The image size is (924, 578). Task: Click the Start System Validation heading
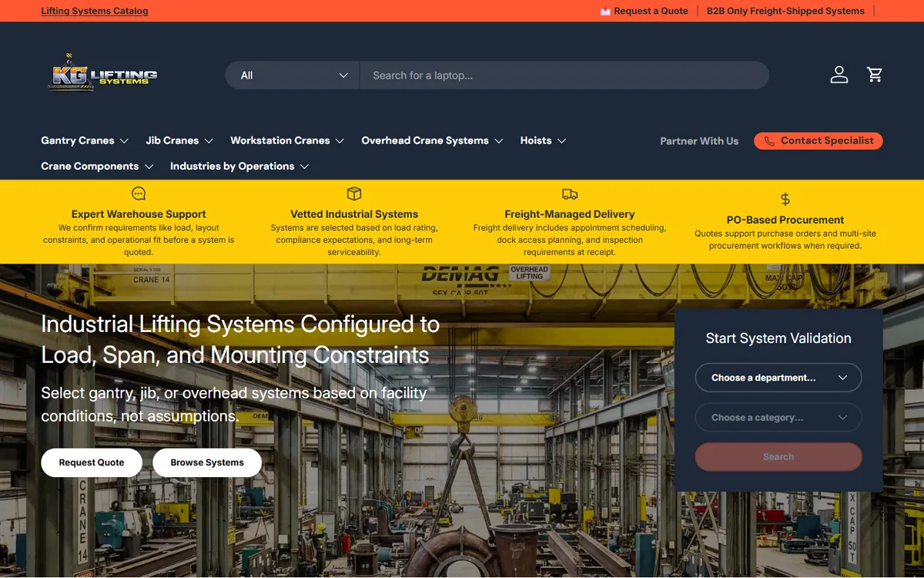[778, 338]
